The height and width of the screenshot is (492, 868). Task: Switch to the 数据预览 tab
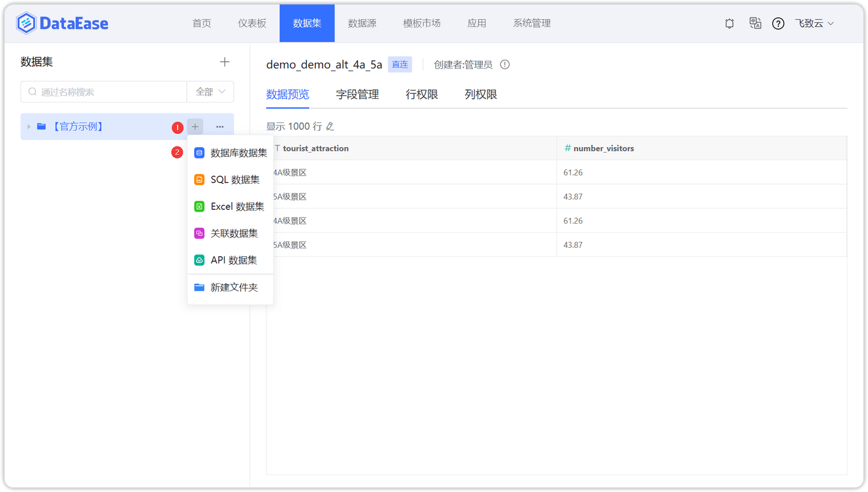(288, 95)
